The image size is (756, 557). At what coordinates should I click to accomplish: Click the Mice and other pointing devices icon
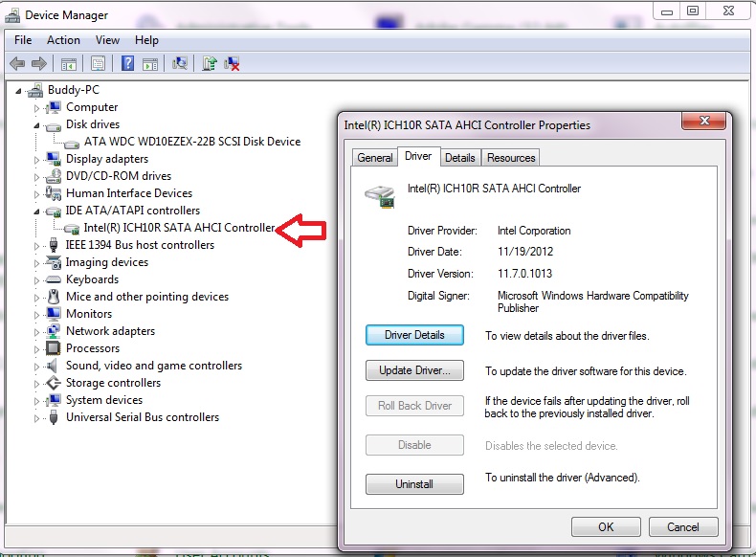[x=54, y=297]
